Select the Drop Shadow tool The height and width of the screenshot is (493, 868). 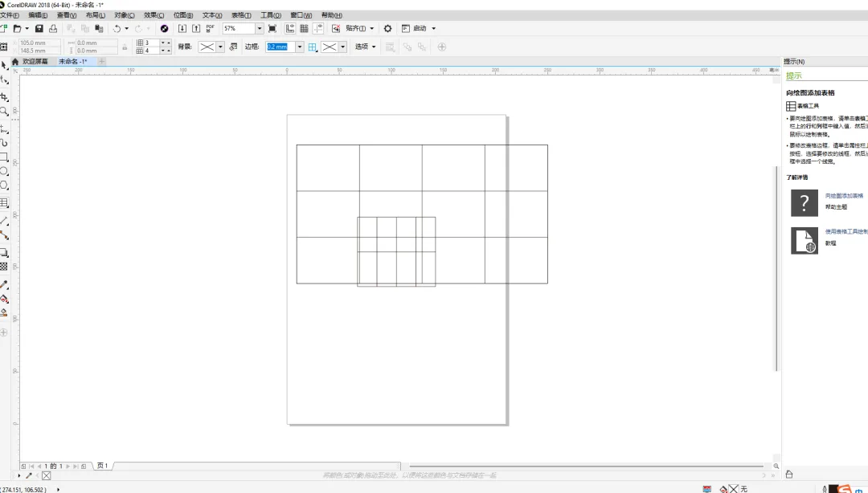pos(4,253)
